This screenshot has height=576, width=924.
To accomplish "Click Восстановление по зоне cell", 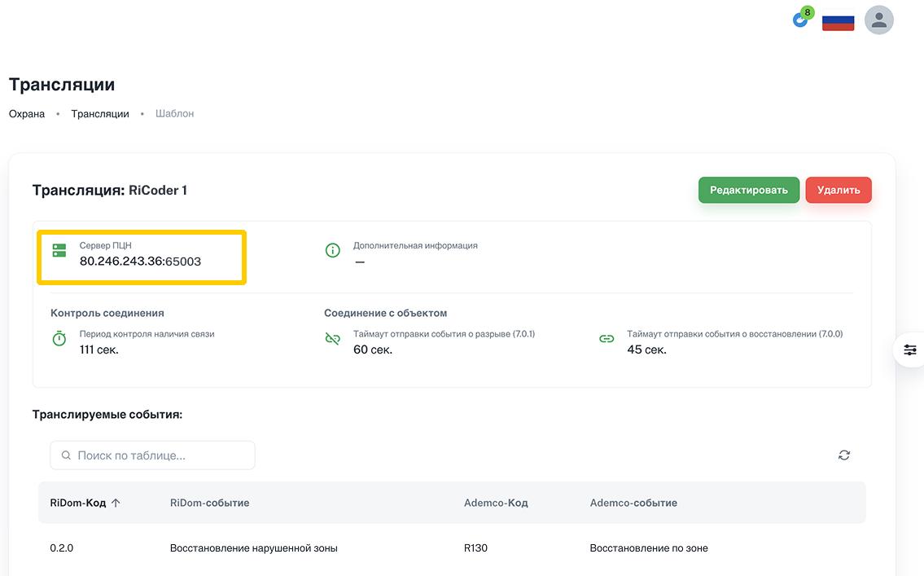I will [649, 548].
